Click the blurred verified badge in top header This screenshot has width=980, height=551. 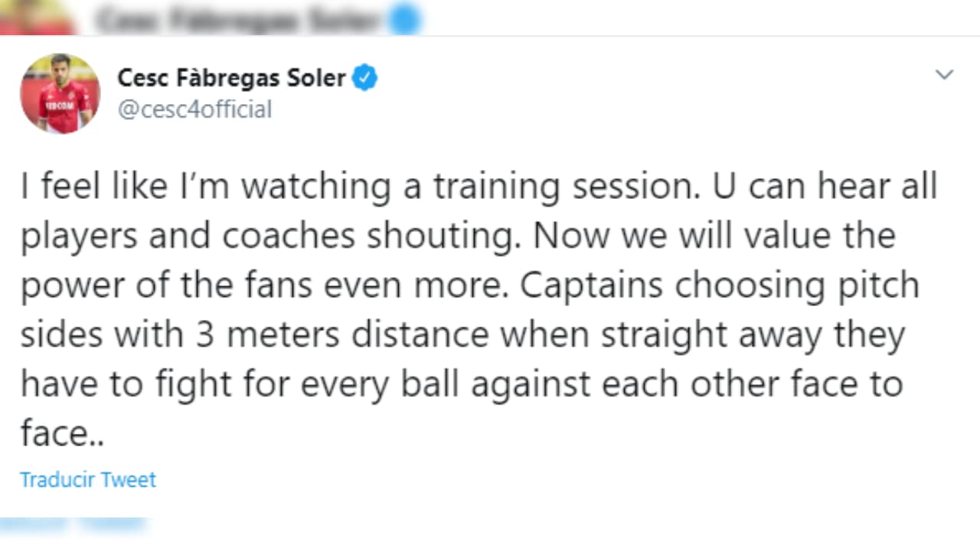pos(405,21)
